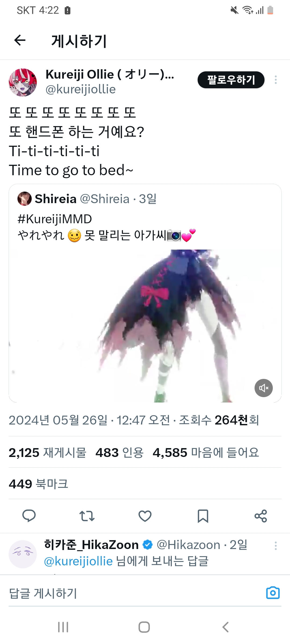Open Shireia's small profile avatar
The width and height of the screenshot is (290, 644).
click(24, 199)
